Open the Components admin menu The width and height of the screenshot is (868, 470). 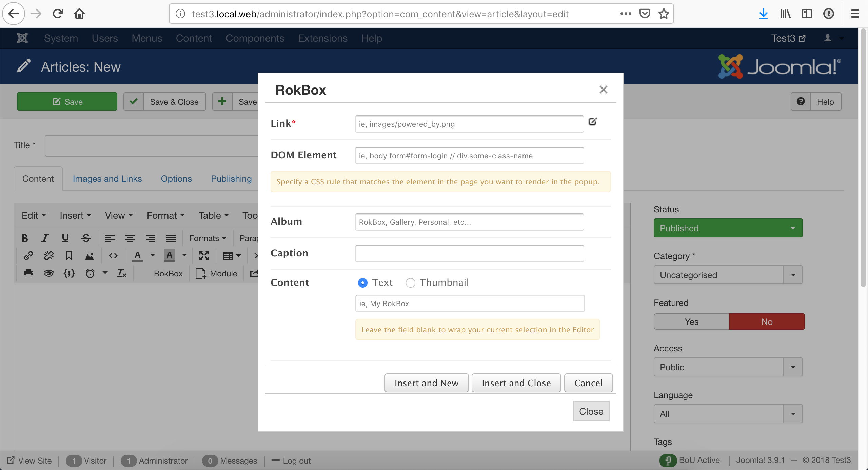(x=255, y=38)
